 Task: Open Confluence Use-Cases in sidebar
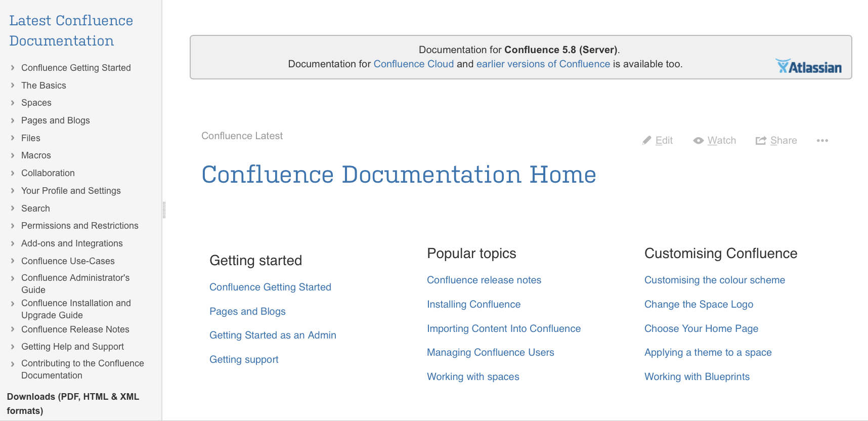coord(68,261)
